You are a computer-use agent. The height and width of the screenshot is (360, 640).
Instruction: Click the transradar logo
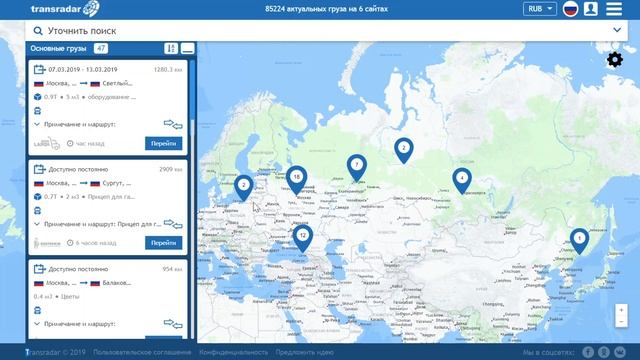(x=65, y=9)
